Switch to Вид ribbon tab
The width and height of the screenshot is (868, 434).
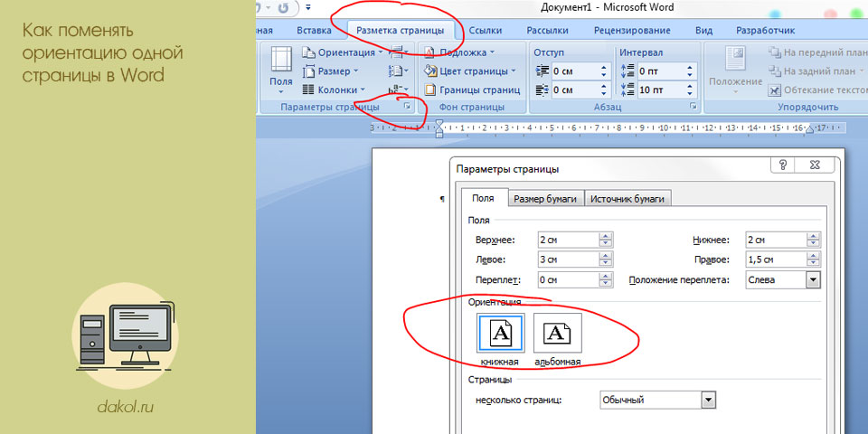point(703,31)
